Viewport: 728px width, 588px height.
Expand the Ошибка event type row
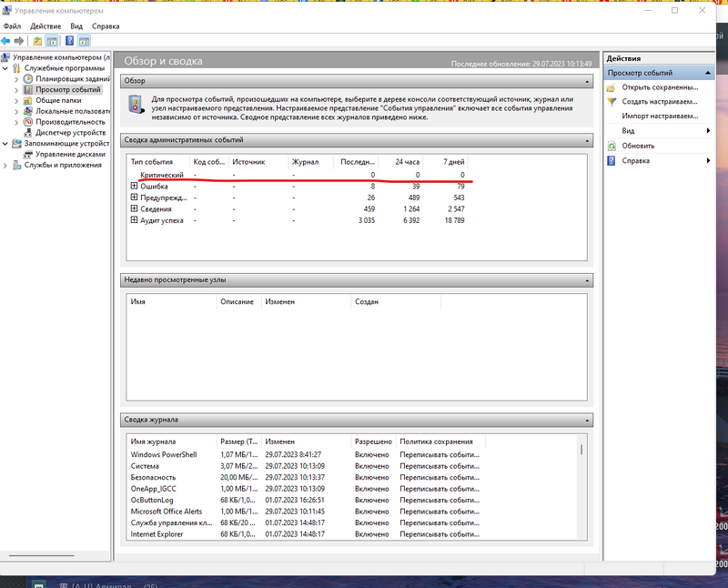pos(134,186)
